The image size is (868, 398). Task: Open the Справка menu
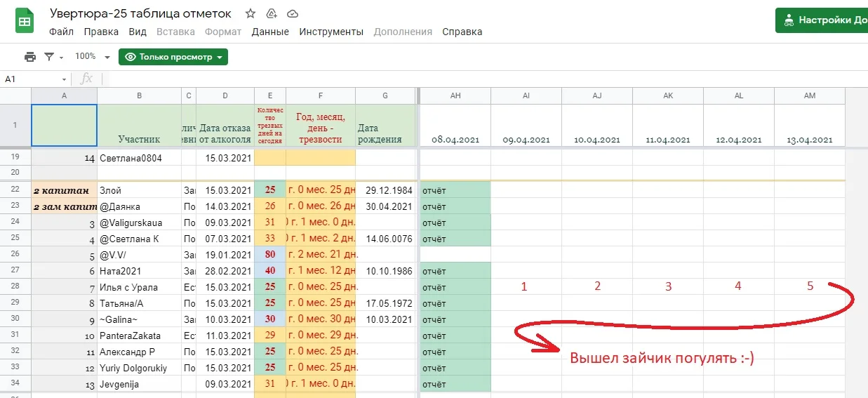point(462,32)
